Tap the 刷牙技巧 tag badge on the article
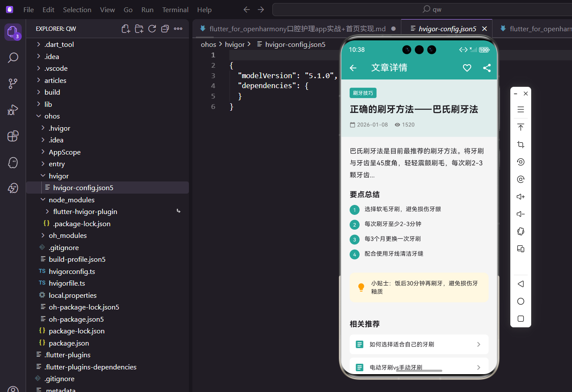Screen dimensions: 572x392 pos(363,93)
